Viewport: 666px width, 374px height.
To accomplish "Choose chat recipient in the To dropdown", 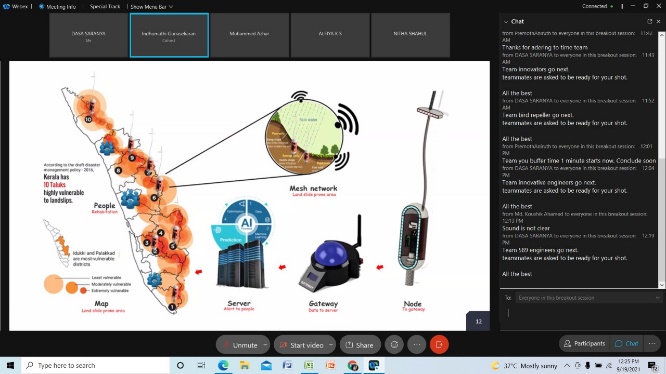I will point(588,298).
